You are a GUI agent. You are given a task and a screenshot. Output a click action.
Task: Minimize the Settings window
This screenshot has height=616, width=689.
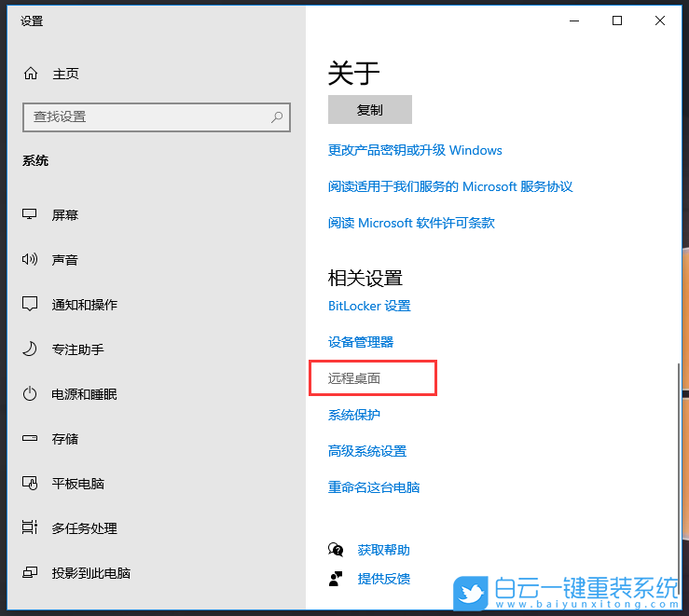point(574,21)
